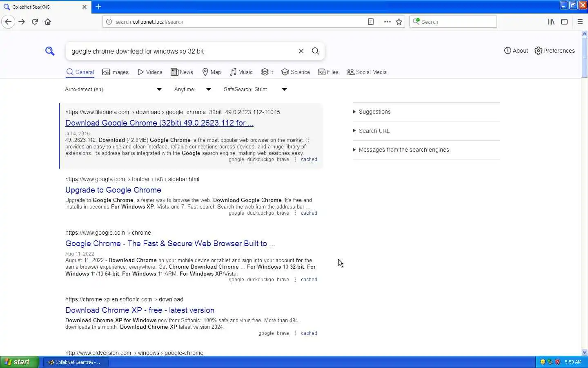Open Preferences settings
Screen dimensions: 588x368
555,51
